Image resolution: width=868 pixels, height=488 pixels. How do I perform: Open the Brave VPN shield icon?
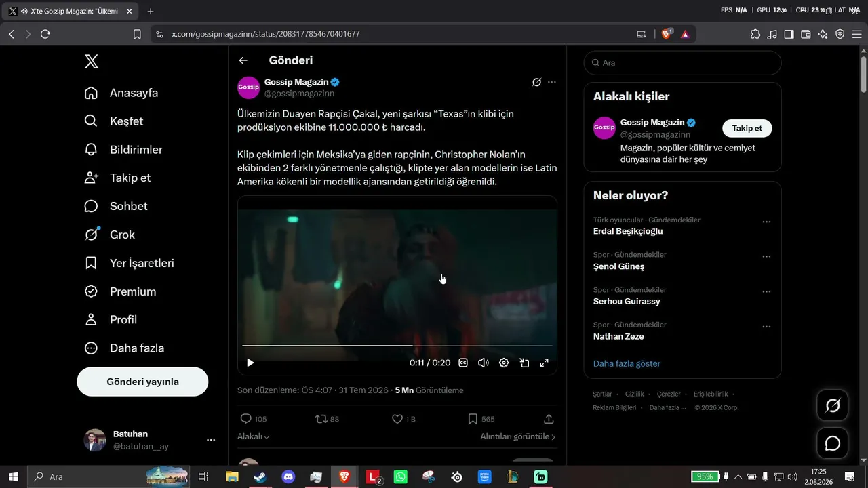[840, 34]
